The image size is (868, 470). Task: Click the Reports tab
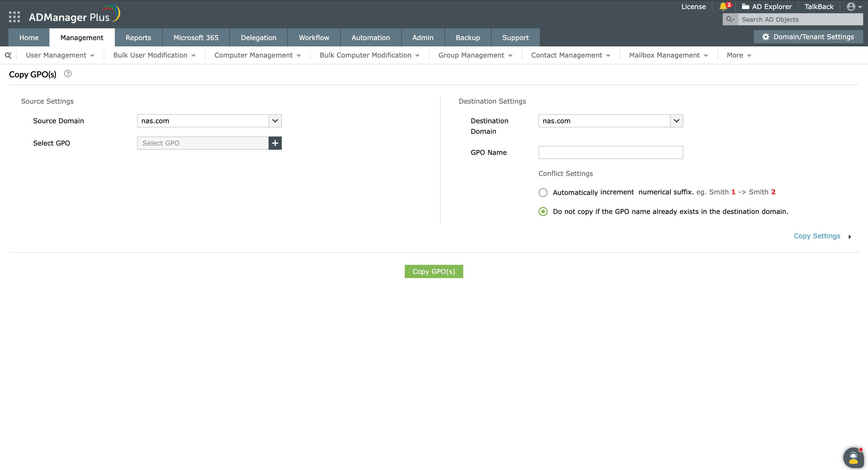[x=138, y=37]
